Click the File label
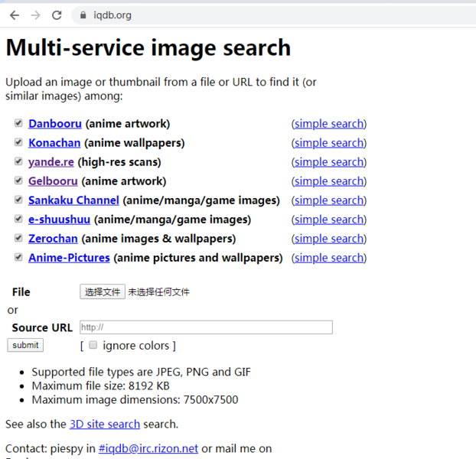 point(21,291)
